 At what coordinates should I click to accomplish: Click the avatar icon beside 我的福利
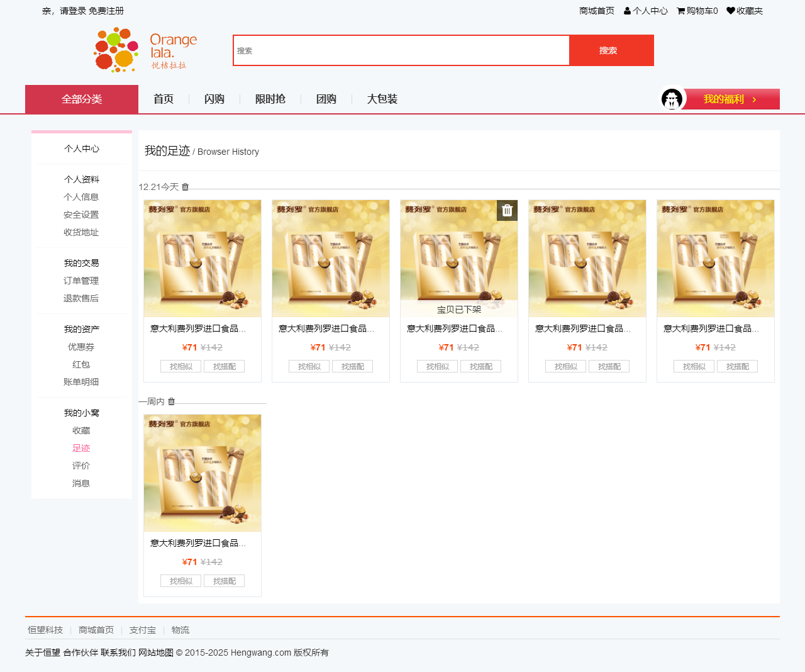pos(672,99)
